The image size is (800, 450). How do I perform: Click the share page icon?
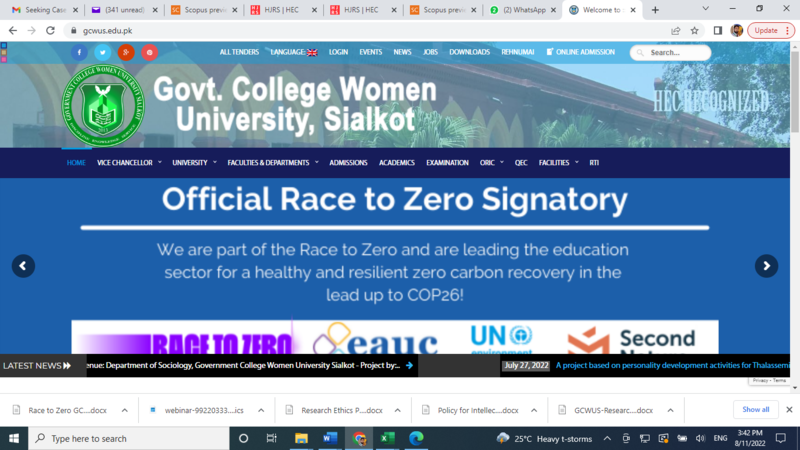tap(676, 31)
